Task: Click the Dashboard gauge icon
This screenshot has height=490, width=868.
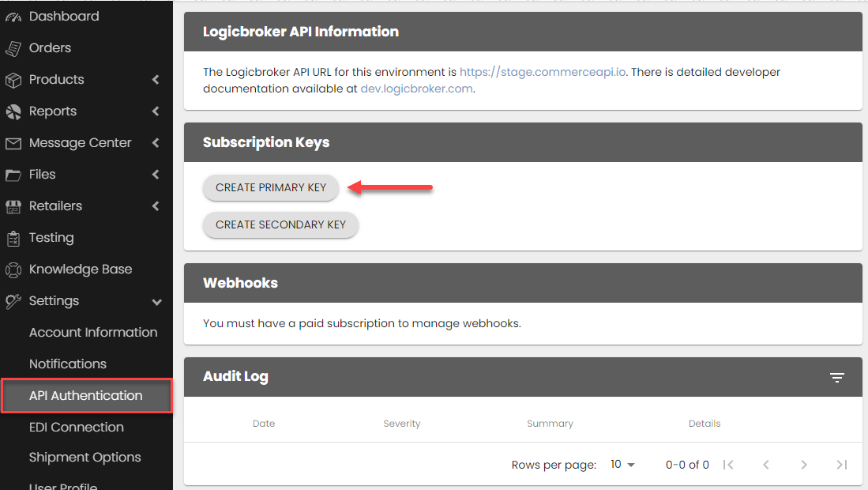Action: [x=13, y=17]
